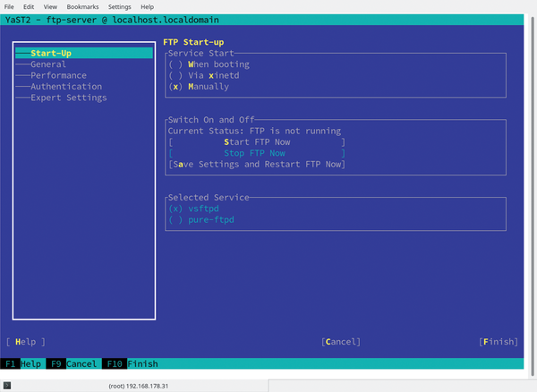Click the FTP Start-up heading
The height and width of the screenshot is (392, 537).
pyautogui.click(x=193, y=42)
